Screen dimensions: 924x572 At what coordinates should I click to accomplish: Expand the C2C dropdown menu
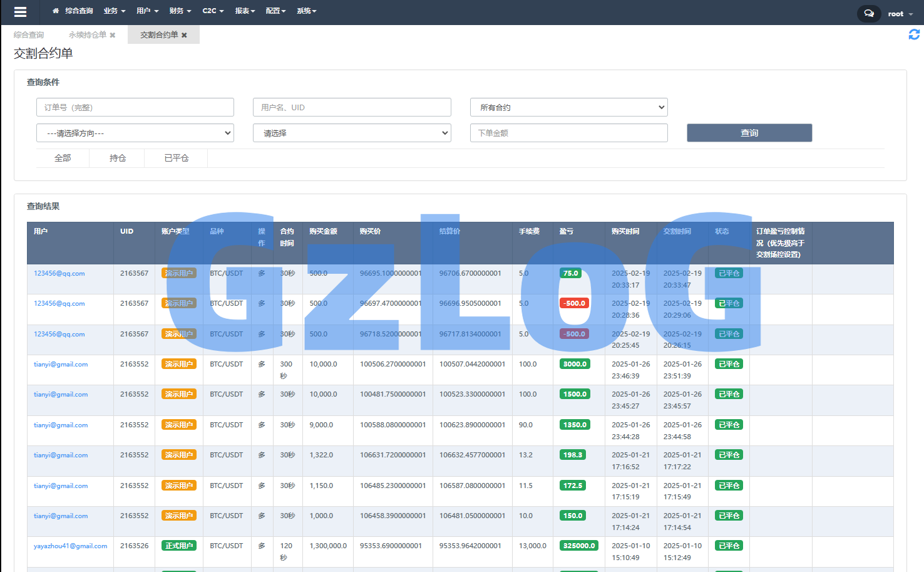[x=213, y=11]
